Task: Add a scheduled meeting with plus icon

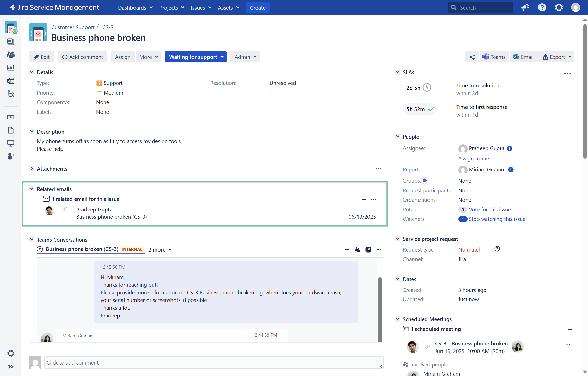Action: 570,329
